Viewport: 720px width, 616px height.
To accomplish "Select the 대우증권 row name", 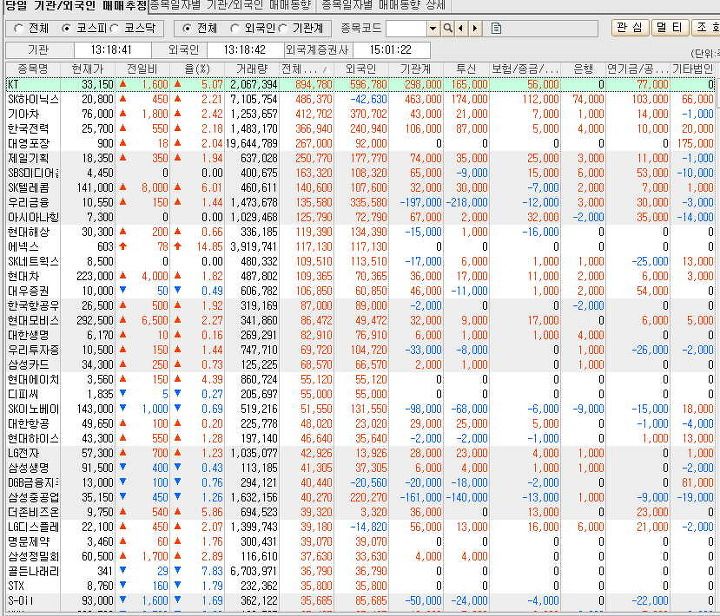I will pos(28,291).
